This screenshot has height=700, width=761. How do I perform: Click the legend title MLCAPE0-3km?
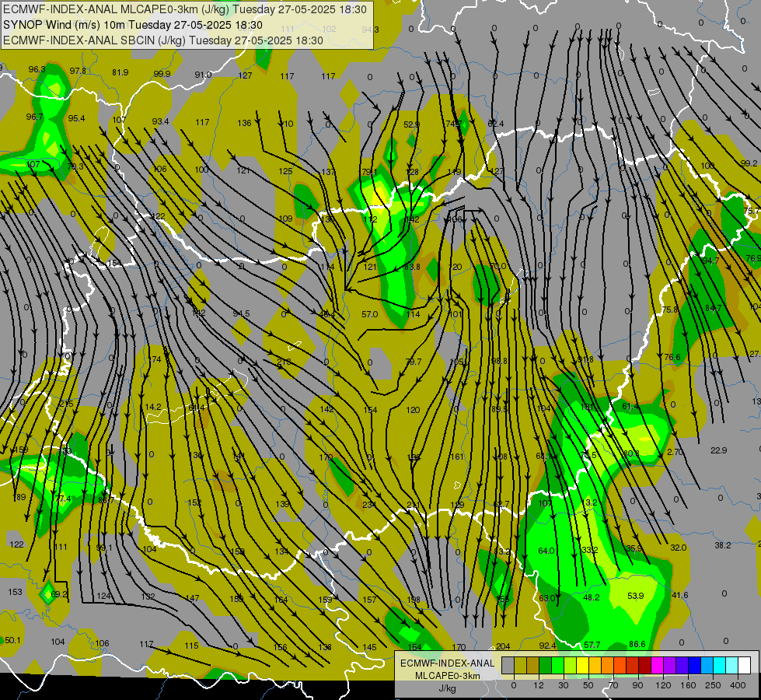coord(448,676)
